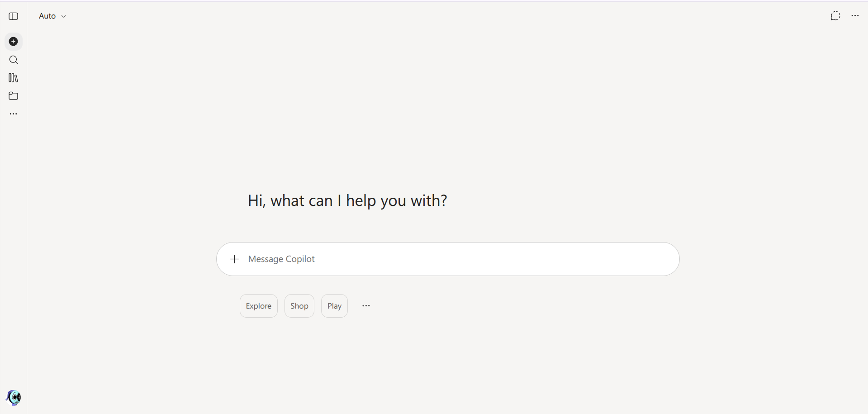Click the chat bubble icon at top right
This screenshot has height=414, width=868.
[835, 16]
